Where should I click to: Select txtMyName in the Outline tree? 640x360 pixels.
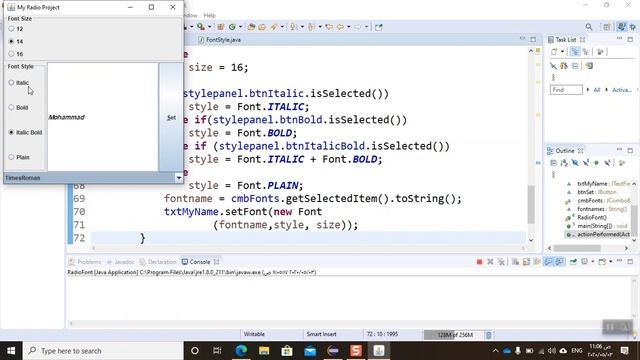point(599,184)
